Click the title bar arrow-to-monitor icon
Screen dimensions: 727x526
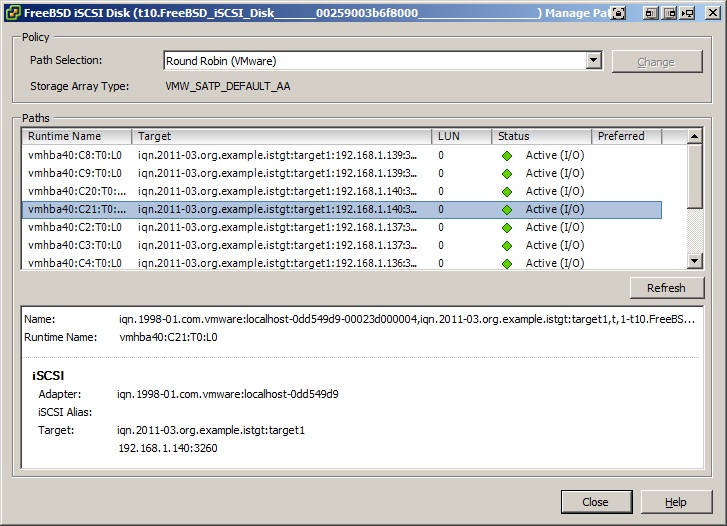[688, 13]
